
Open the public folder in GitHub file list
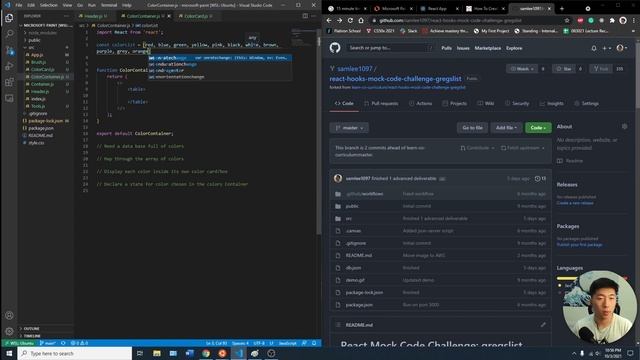coord(352,206)
